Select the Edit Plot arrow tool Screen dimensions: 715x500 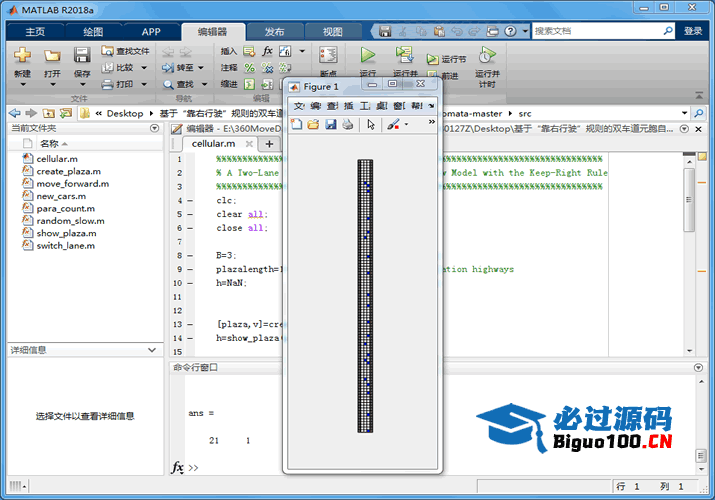coord(371,124)
